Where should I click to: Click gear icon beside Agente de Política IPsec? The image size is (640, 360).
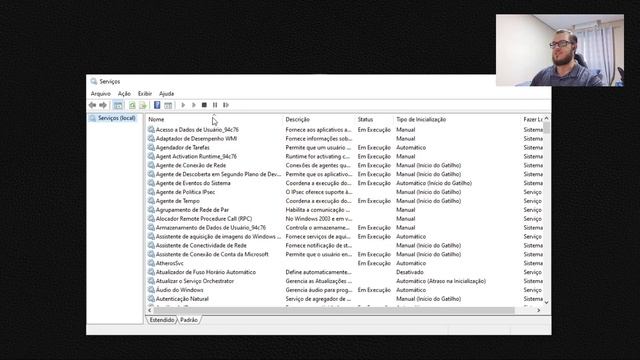151,192
